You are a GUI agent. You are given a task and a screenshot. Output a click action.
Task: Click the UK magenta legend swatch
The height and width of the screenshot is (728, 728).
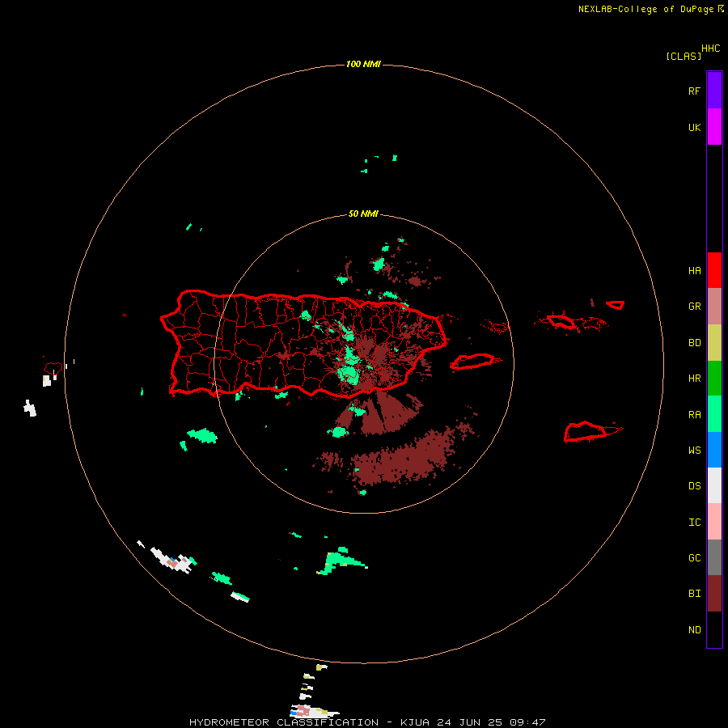point(714,127)
